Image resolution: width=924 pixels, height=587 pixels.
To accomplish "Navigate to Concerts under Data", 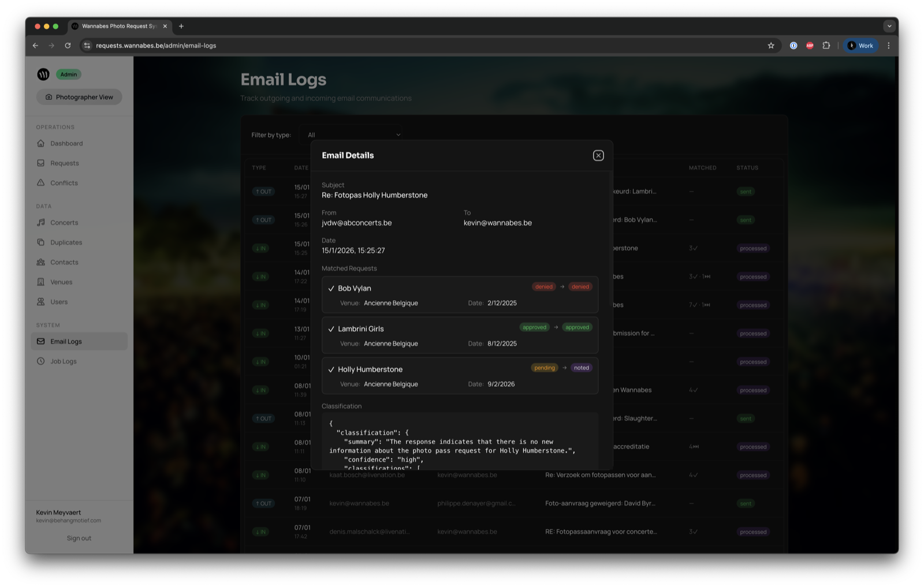I will pos(64,222).
